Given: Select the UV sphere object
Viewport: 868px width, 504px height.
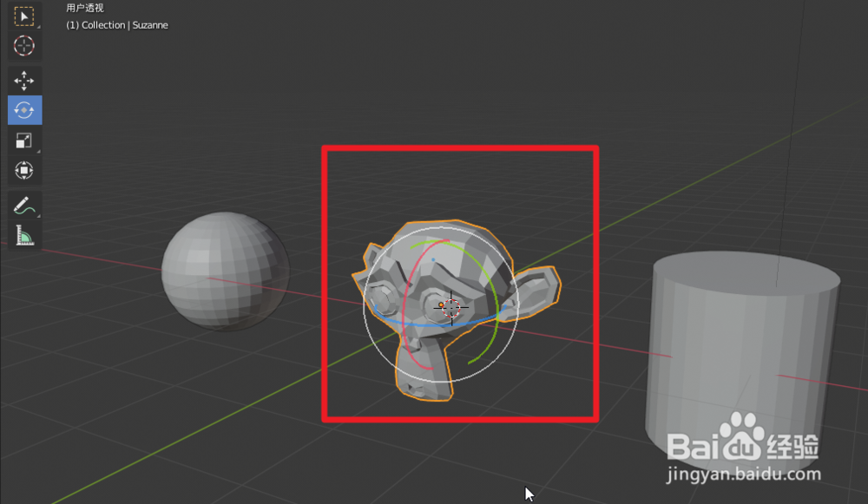Looking at the screenshot, I should (226, 272).
